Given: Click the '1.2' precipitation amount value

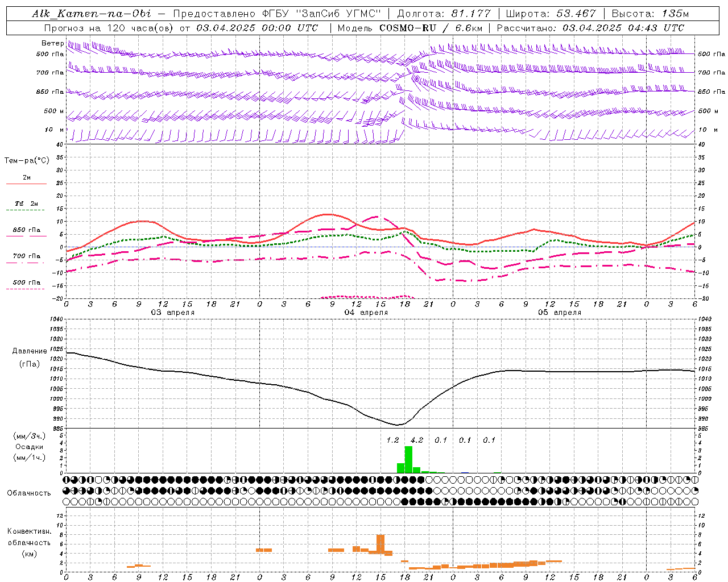Looking at the screenshot, I should point(392,440).
